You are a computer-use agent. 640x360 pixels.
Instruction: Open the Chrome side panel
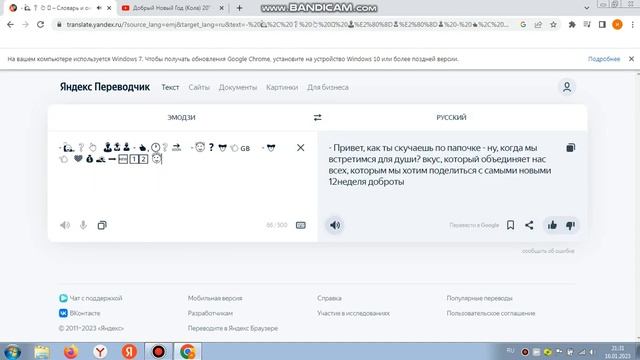click(x=602, y=24)
